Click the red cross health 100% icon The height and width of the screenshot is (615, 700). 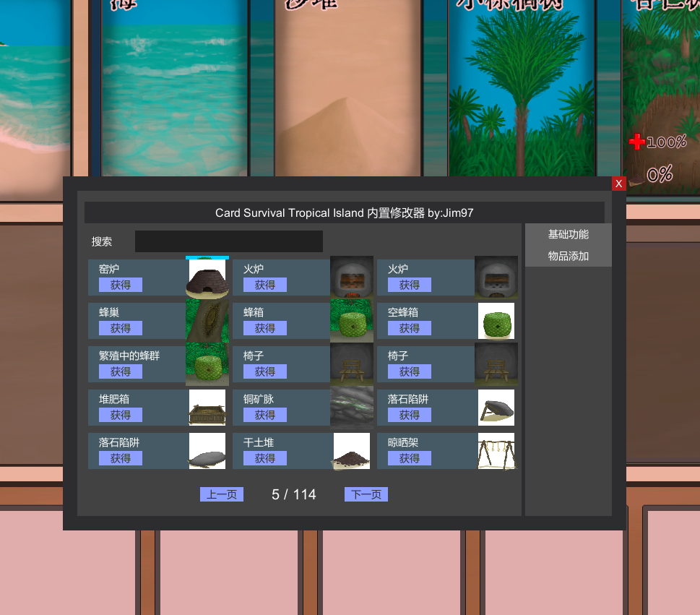636,142
